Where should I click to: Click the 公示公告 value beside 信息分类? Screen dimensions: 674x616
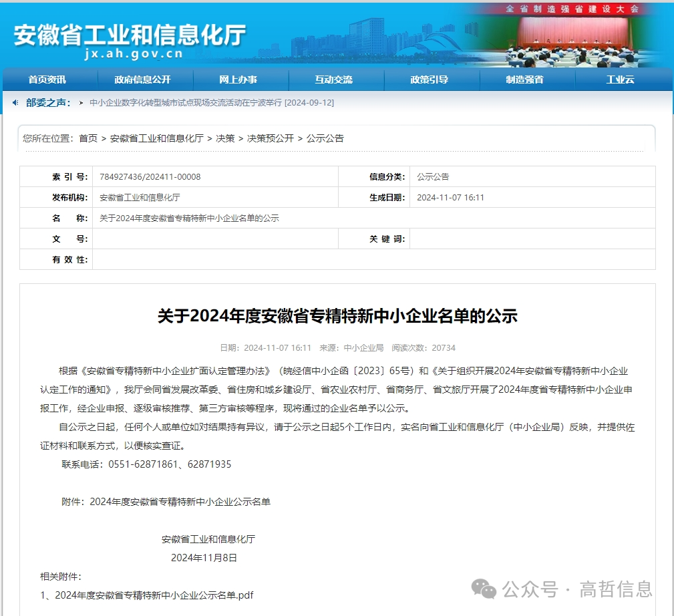(x=433, y=176)
